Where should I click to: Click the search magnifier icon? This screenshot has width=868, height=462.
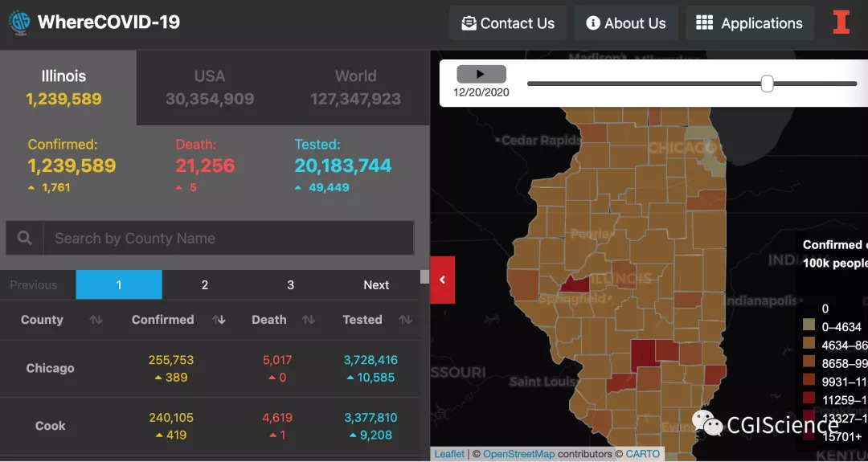coord(25,239)
